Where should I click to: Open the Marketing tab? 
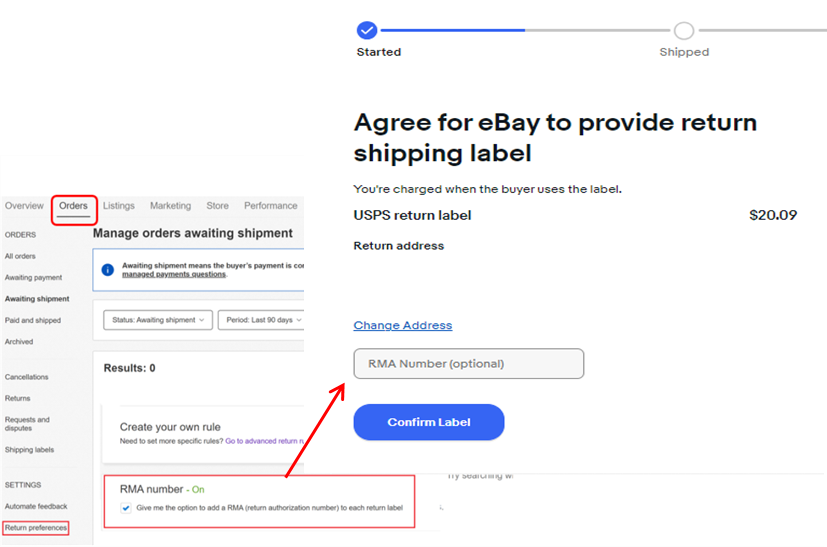pos(170,206)
